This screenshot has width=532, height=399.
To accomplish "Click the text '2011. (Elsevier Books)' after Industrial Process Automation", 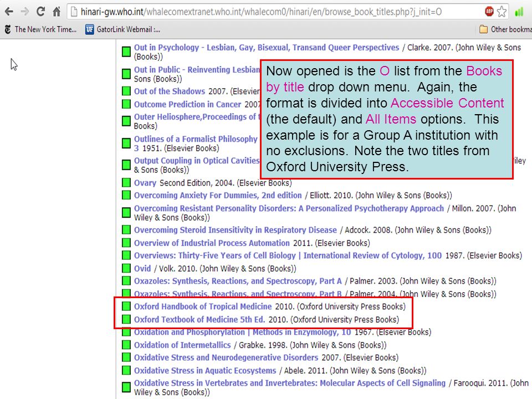I will (x=331, y=243).
